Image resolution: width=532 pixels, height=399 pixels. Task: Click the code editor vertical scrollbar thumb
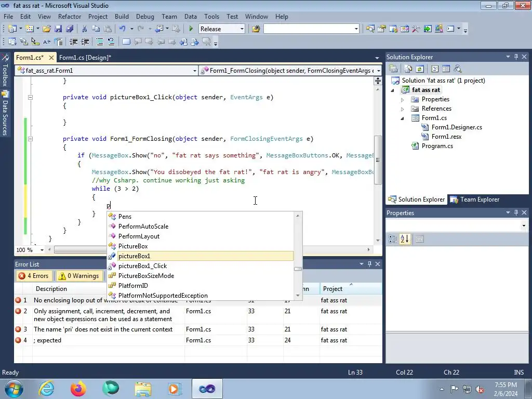click(378, 160)
